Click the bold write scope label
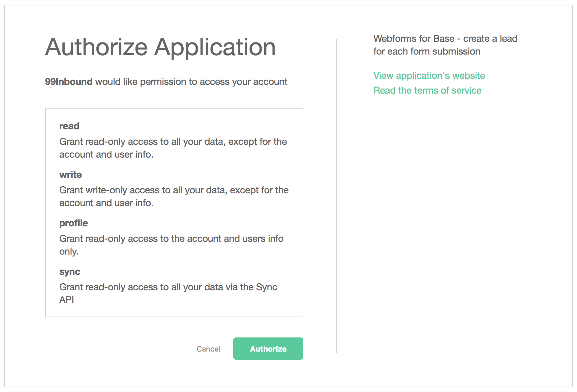Screen dimensions: 577x392 pos(70,174)
